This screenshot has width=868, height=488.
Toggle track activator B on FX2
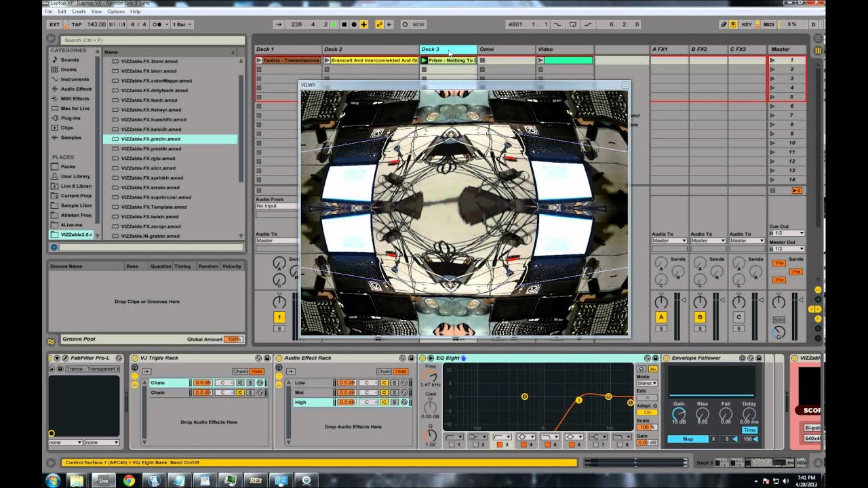[700, 317]
